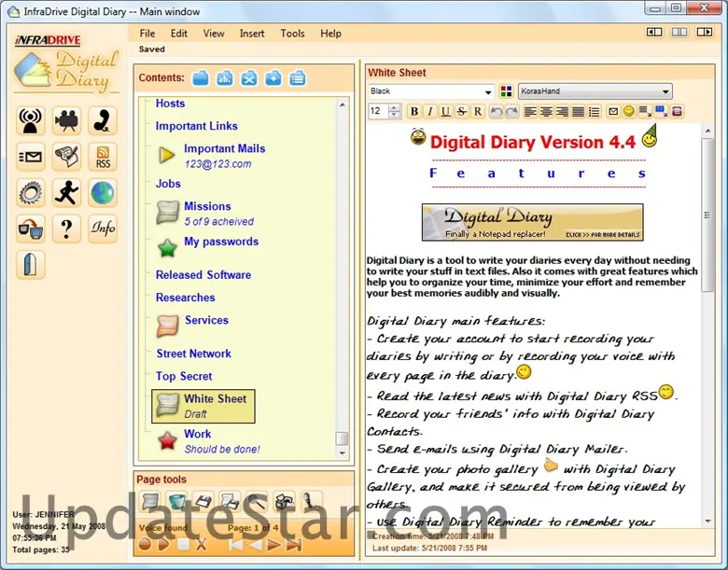This screenshot has width=728, height=570.
Task: Select the Top Secret entry
Action: [184, 376]
